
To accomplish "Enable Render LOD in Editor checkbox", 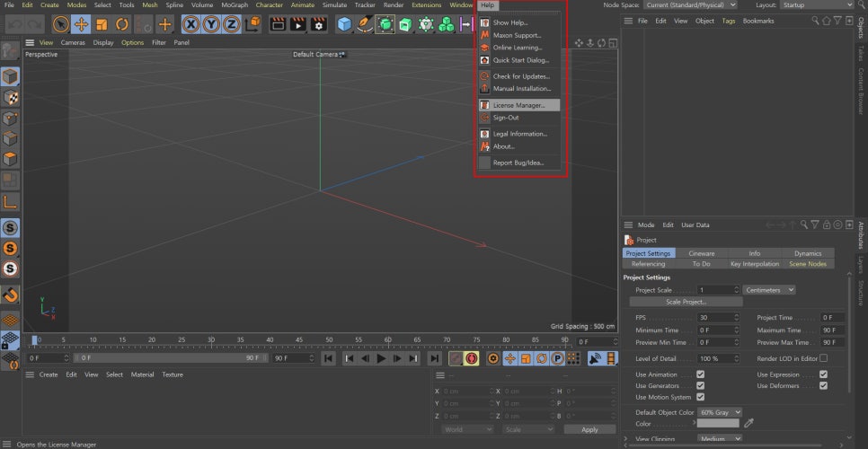I will [x=823, y=358].
